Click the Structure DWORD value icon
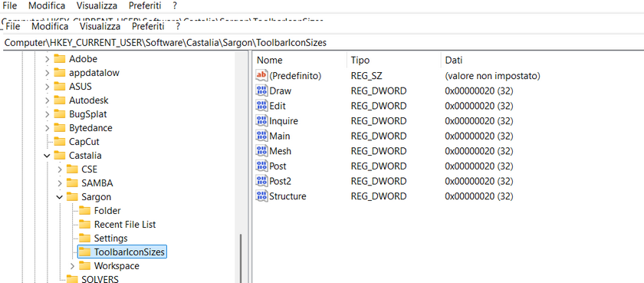 click(261, 196)
